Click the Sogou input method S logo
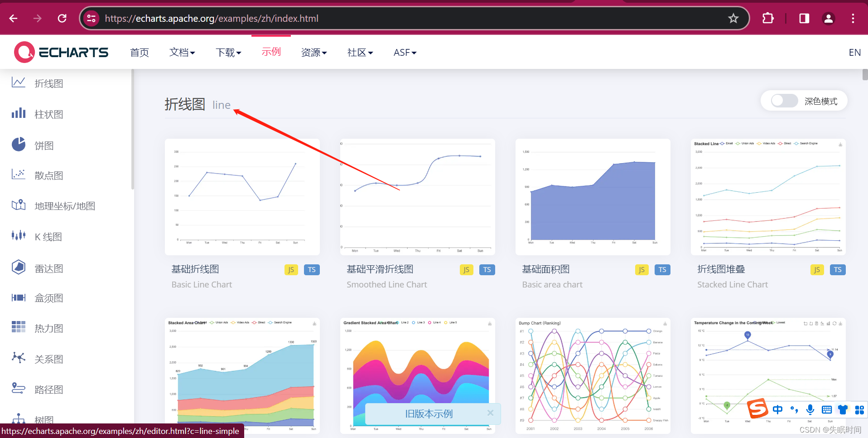Viewport: 868px width, 438px height. click(757, 409)
